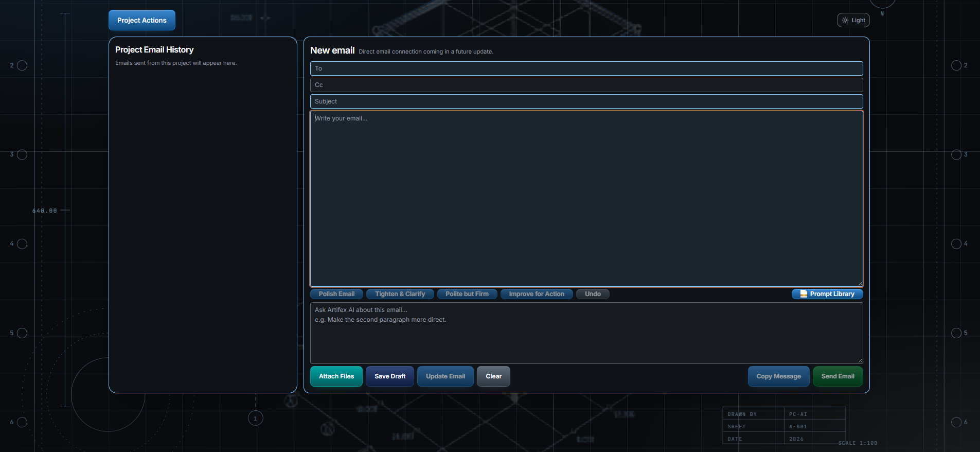Viewport: 980px width, 452px height.
Task: Focus the Cc field
Action: [586, 85]
